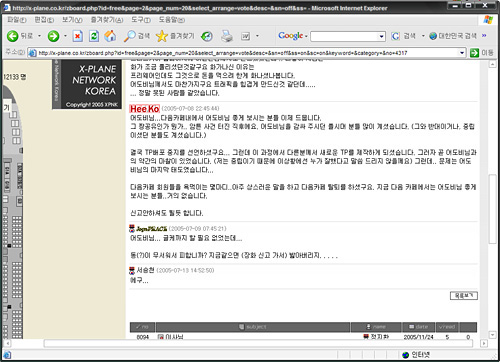This screenshot has width=500, height=362.
Task: Show more Google toolbar items chevron
Action: click(484, 35)
